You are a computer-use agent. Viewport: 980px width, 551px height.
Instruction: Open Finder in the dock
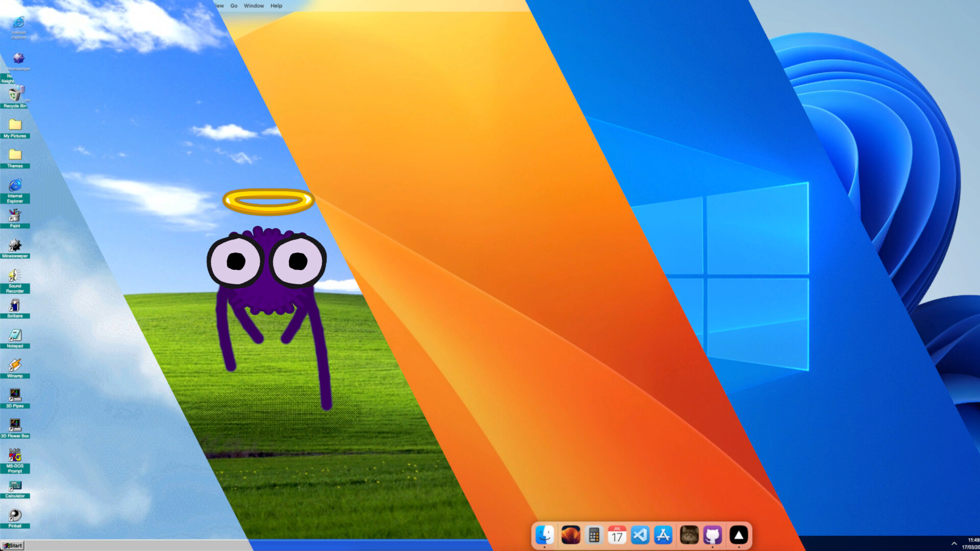pos(544,535)
